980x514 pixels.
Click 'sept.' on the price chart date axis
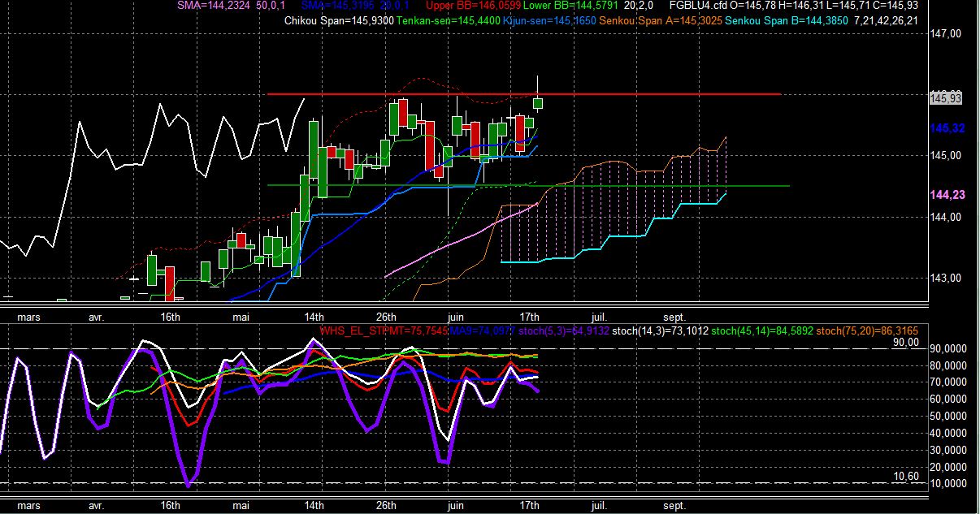point(674,317)
